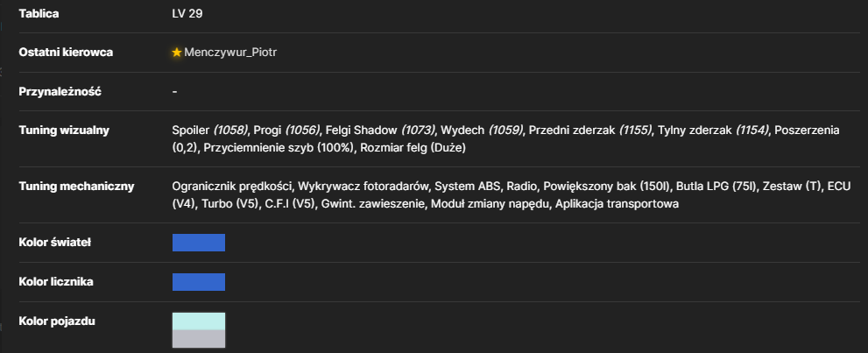Click the Przynależność row label
Viewport: 868px width, 353px height.
click(x=60, y=91)
